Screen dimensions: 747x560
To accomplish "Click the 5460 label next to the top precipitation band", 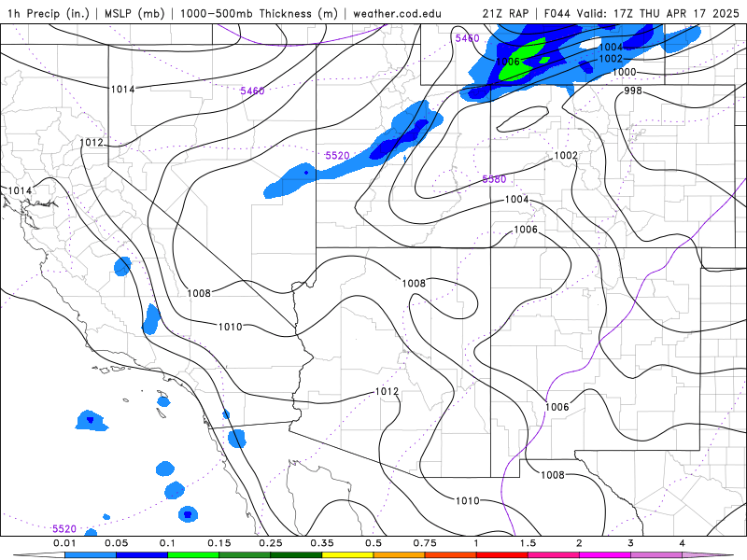I will point(467,38).
